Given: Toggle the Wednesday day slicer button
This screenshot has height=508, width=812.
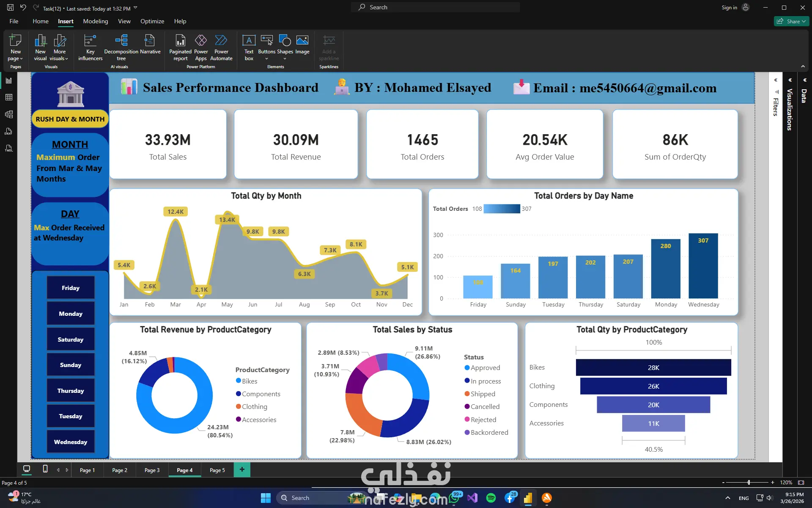Looking at the screenshot, I should pyautogui.click(x=71, y=442).
